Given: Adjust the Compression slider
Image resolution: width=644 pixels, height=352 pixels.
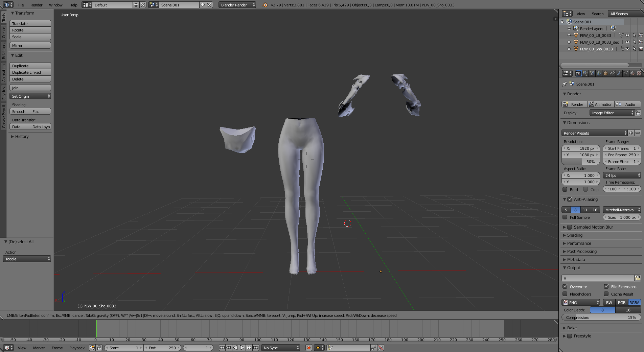Looking at the screenshot, I should (601, 318).
